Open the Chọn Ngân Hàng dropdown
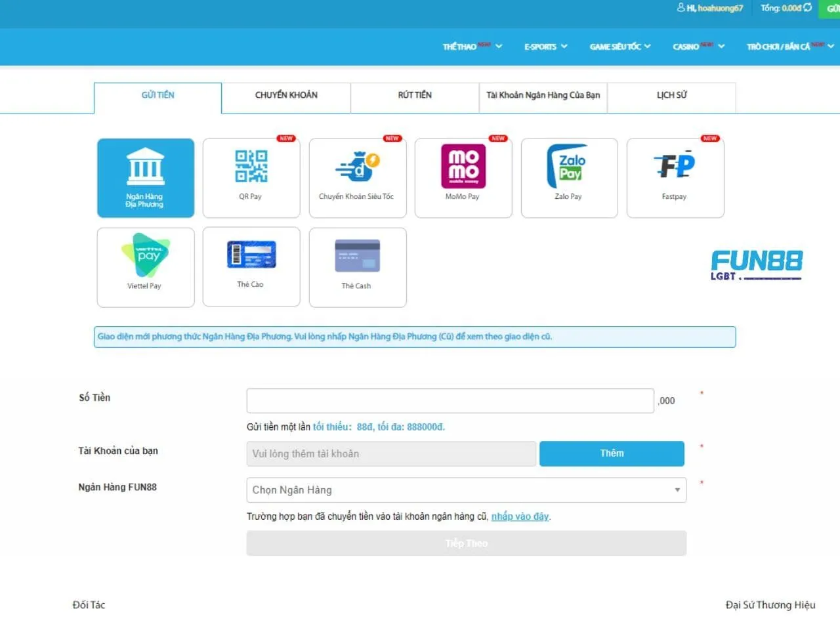The image size is (840, 630). (467, 490)
